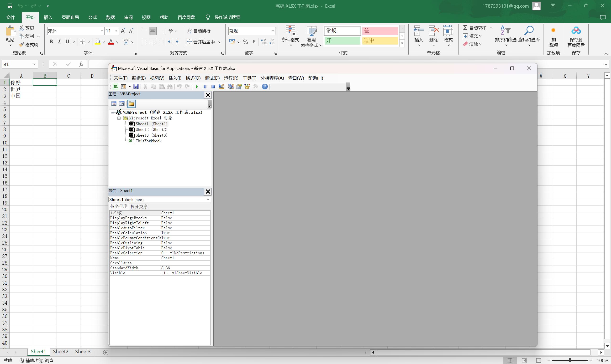
Task: Open Object Browser icon in VBA toolbar
Action: [247, 87]
